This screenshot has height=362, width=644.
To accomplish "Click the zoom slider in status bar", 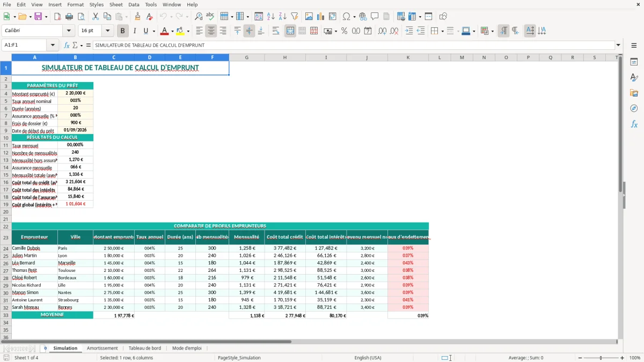I will [x=601, y=358].
